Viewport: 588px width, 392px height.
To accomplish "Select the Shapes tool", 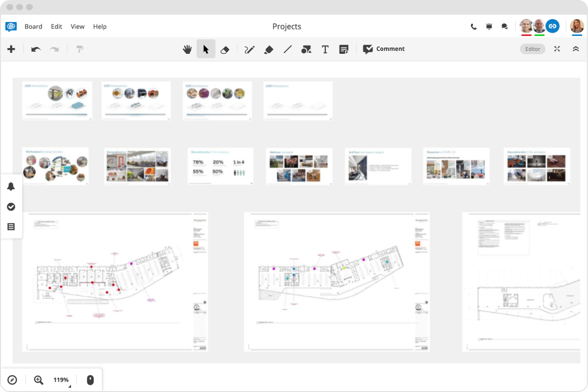I will [306, 49].
